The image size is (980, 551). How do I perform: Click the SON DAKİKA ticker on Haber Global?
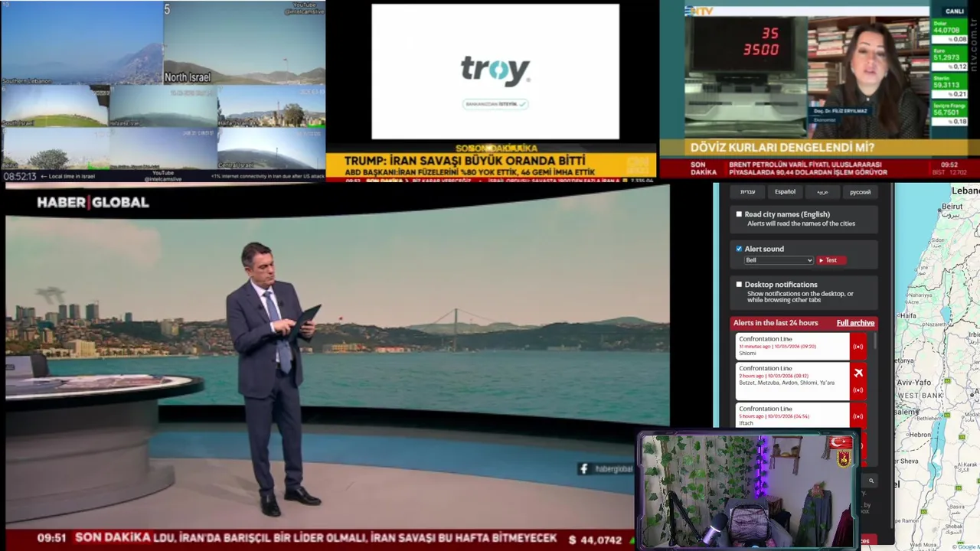(113, 539)
